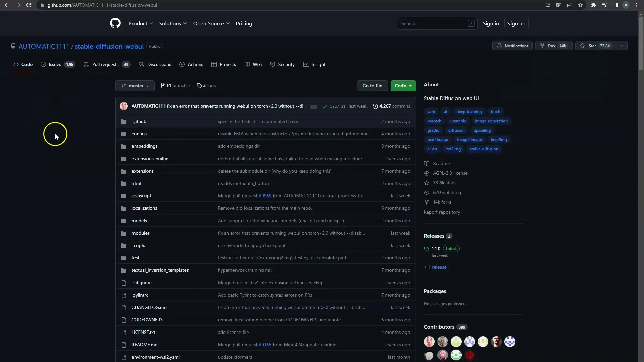Expand the green Code dropdown button
644x362 pixels.
403,86
